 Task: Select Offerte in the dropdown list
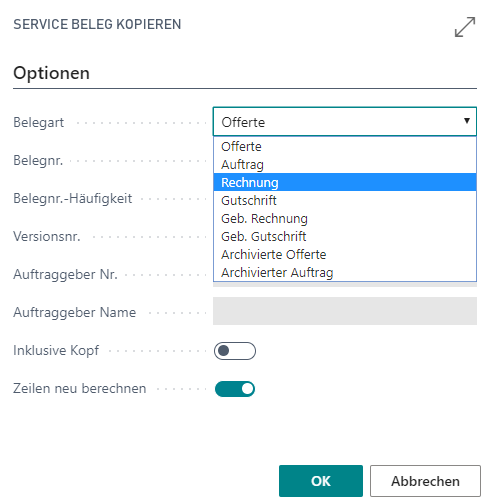(345, 146)
